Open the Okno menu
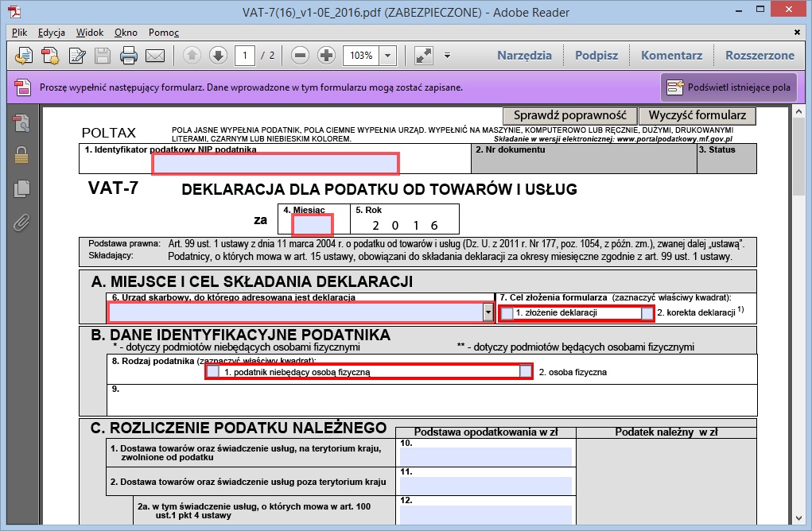Viewport: 812px width, 531px height. click(x=126, y=33)
